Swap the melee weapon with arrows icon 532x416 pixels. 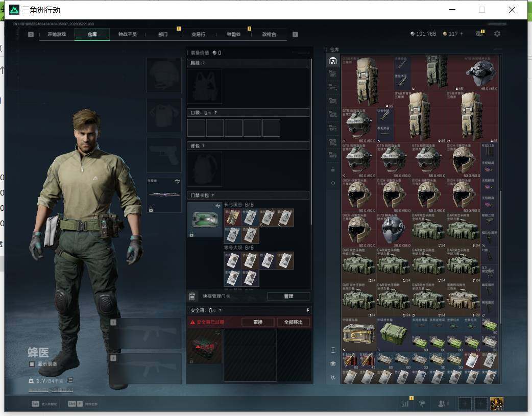tap(177, 182)
